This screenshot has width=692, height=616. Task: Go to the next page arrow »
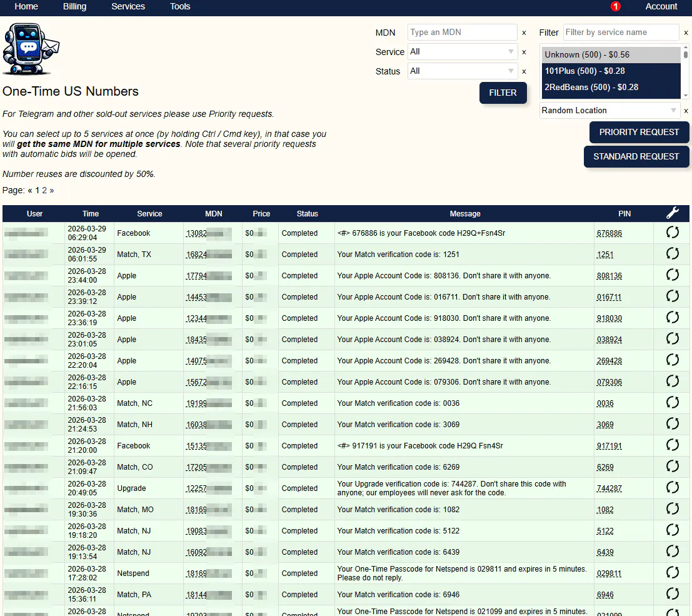[52, 190]
